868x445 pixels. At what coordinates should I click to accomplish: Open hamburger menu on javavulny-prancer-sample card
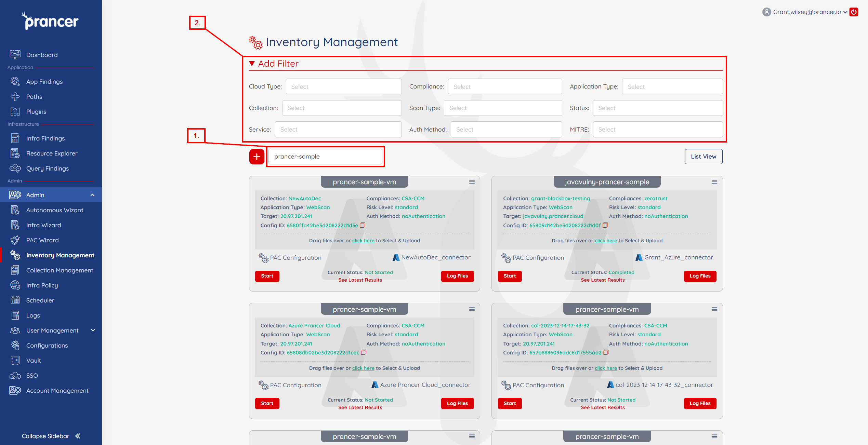[x=714, y=182]
